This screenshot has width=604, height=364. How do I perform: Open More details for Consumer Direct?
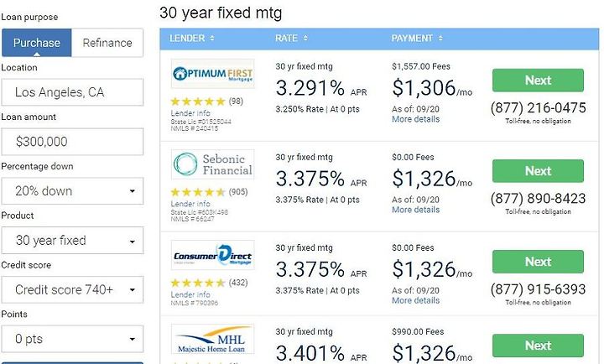(x=415, y=300)
